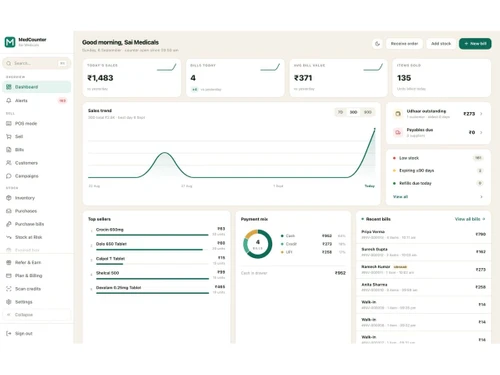Click the Payables due truck icon

click(x=398, y=132)
